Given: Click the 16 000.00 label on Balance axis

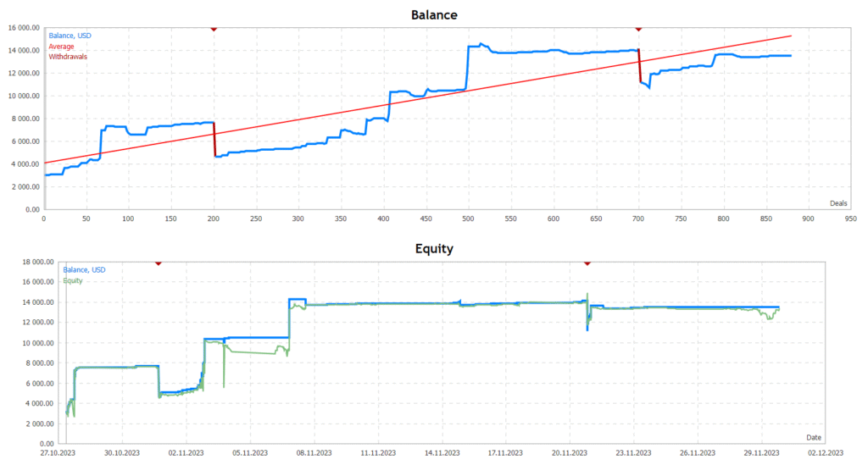Looking at the screenshot, I should click(x=21, y=27).
